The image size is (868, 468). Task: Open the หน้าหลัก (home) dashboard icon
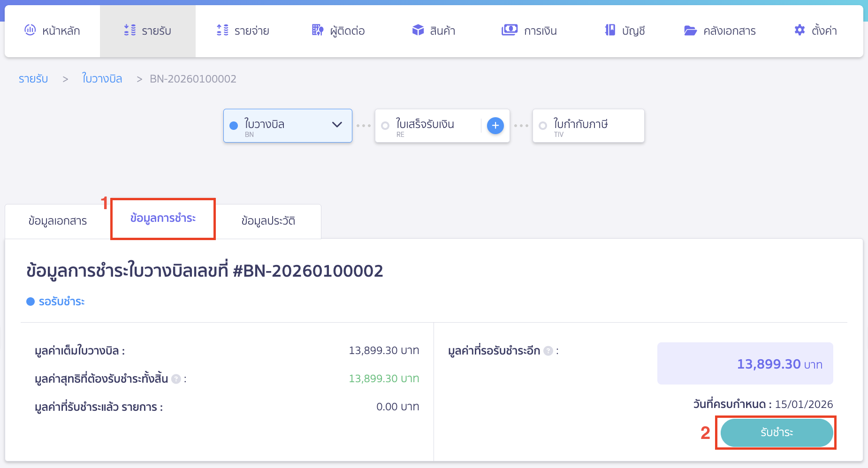tap(30, 30)
